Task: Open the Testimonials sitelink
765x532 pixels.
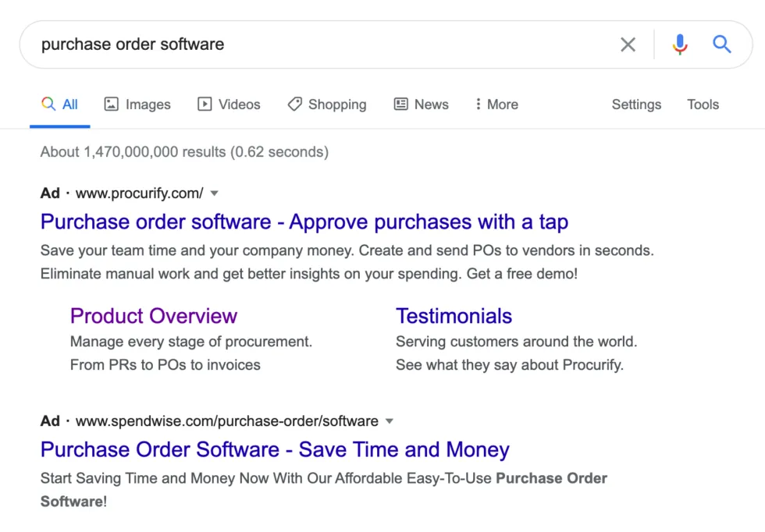Action: pyautogui.click(x=454, y=316)
